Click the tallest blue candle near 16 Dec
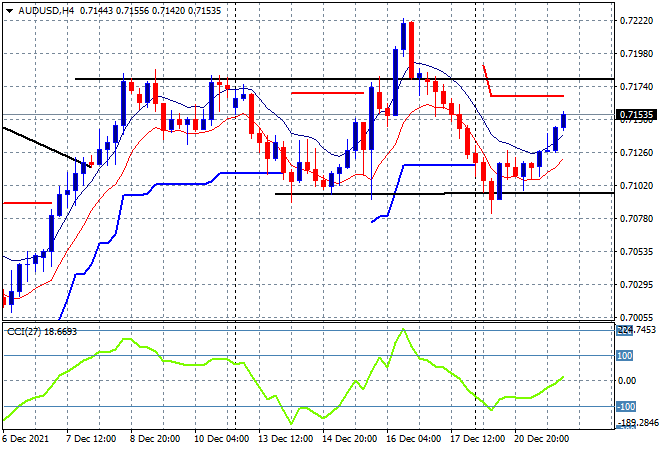The image size is (660, 450). pyautogui.click(x=403, y=50)
